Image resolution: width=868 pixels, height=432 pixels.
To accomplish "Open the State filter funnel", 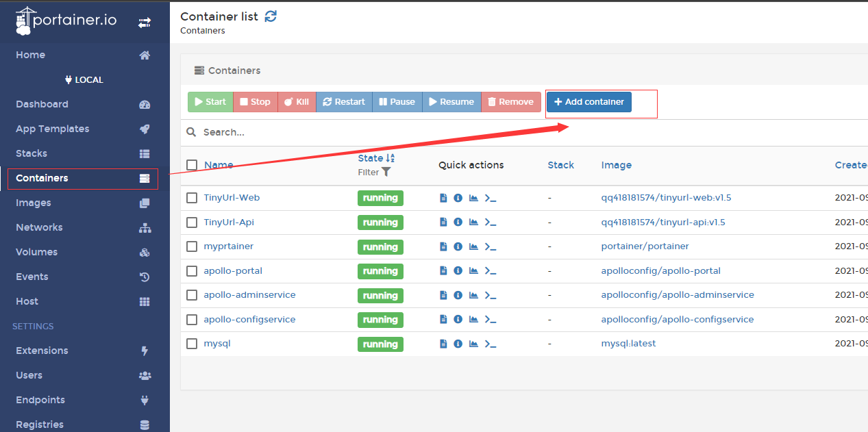I will coord(386,173).
